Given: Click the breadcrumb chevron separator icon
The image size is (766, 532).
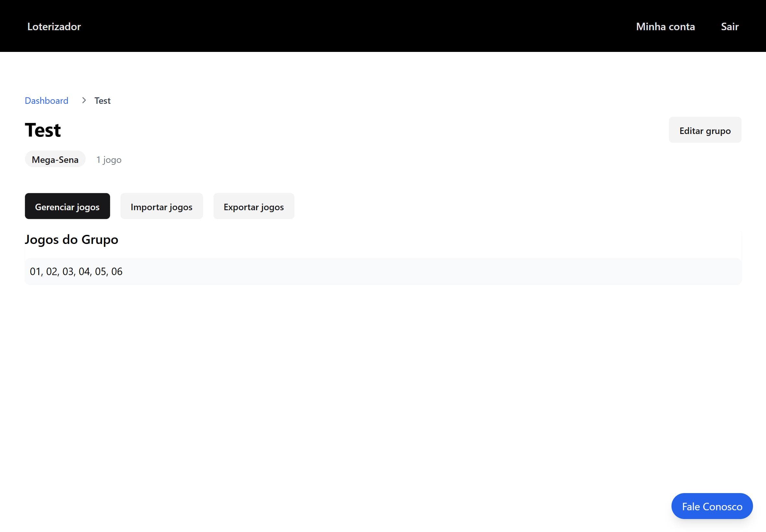Looking at the screenshot, I should [84, 100].
